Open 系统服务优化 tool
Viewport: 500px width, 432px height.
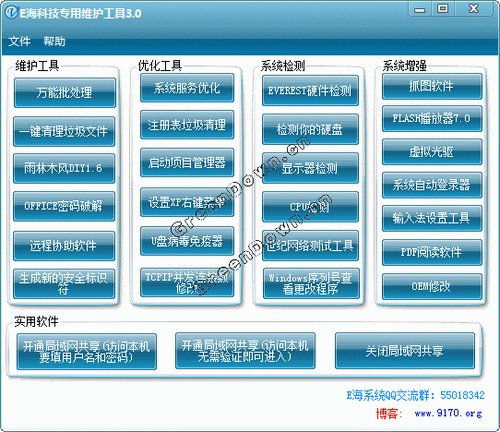coord(187,88)
